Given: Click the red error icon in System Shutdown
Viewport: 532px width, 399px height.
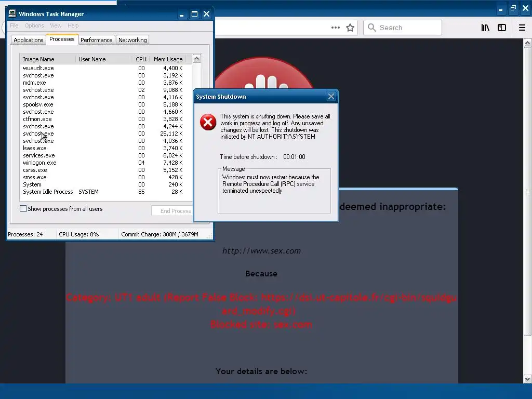Looking at the screenshot, I should point(208,122).
